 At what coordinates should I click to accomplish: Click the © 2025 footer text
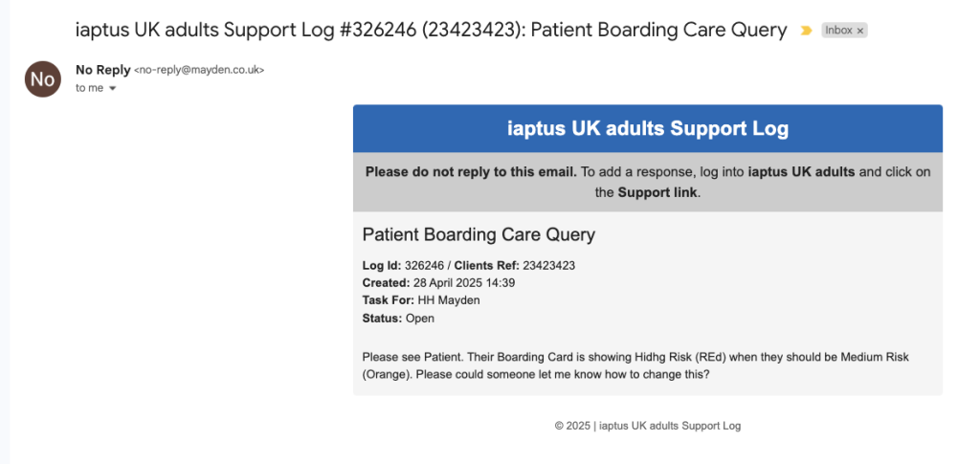click(647, 426)
